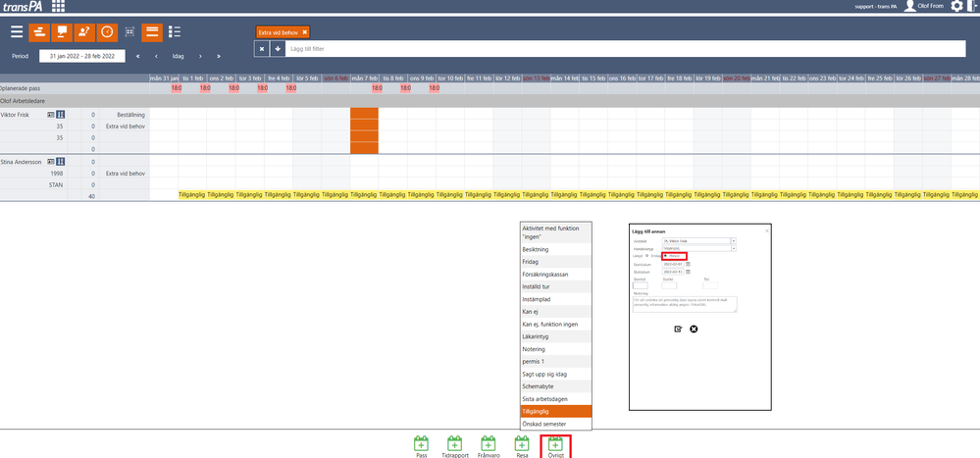This screenshot has width=980, height=458.
Task: Click the Tidrapport add-calendar icon
Action: pos(455,443)
